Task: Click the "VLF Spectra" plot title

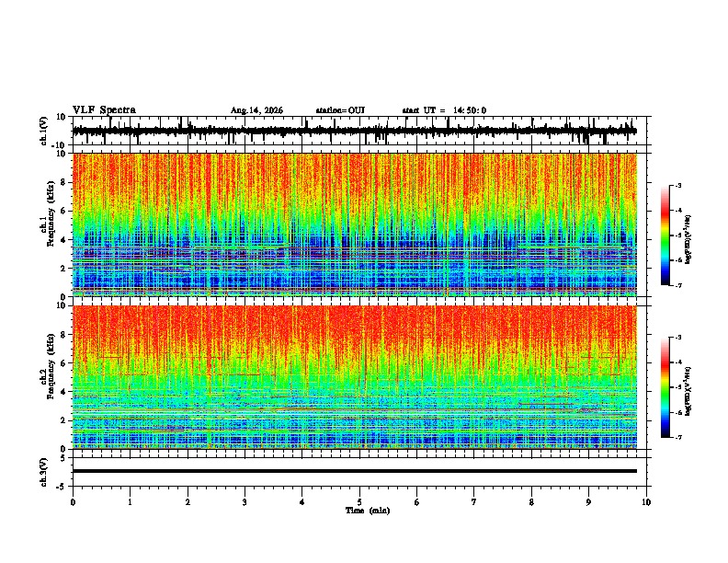Action: [x=104, y=110]
